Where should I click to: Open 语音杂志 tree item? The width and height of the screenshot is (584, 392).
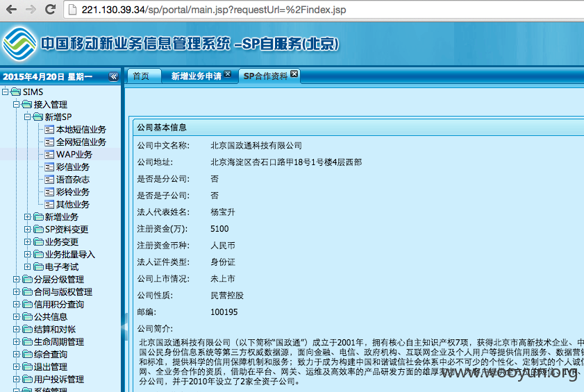click(73, 180)
